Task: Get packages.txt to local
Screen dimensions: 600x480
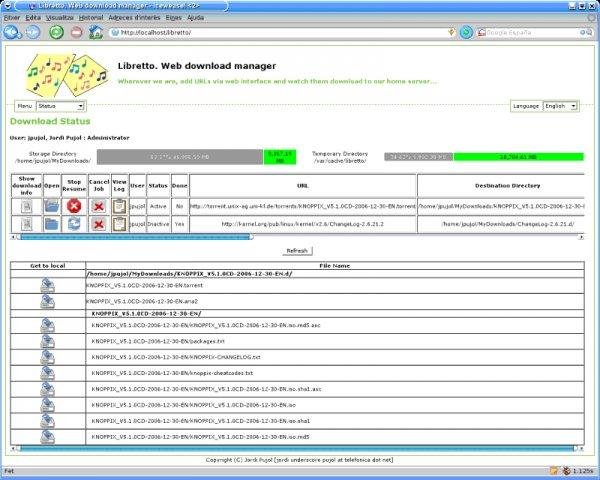Action: coord(47,341)
